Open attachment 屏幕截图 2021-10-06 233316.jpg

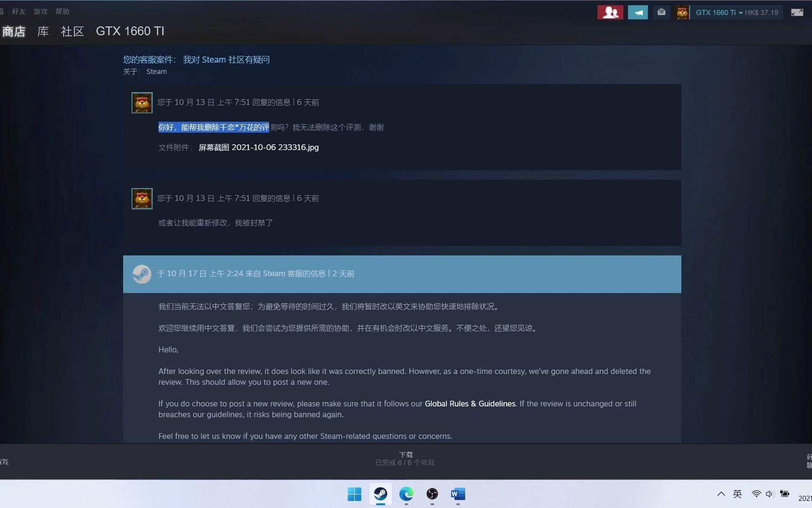(x=258, y=147)
